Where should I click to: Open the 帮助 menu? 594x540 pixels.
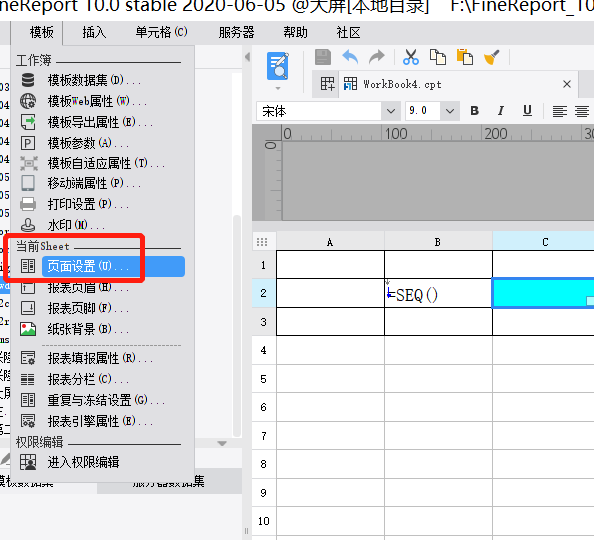pyautogui.click(x=295, y=33)
